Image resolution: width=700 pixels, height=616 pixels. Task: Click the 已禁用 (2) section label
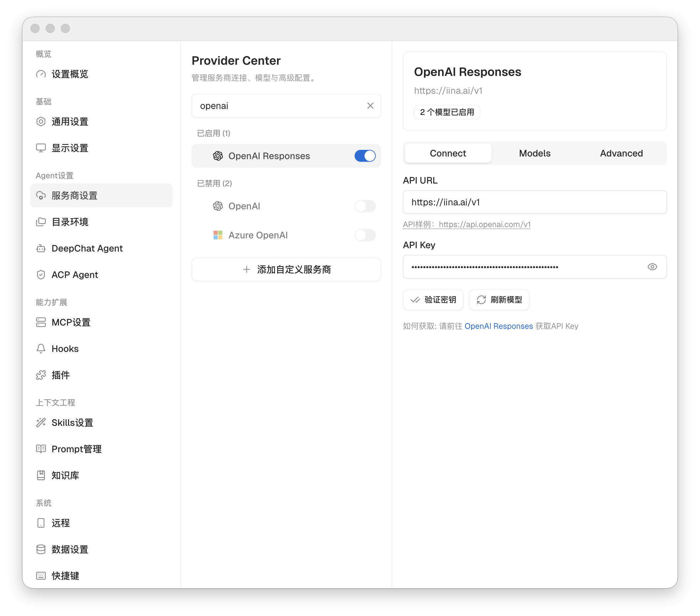pos(214,183)
